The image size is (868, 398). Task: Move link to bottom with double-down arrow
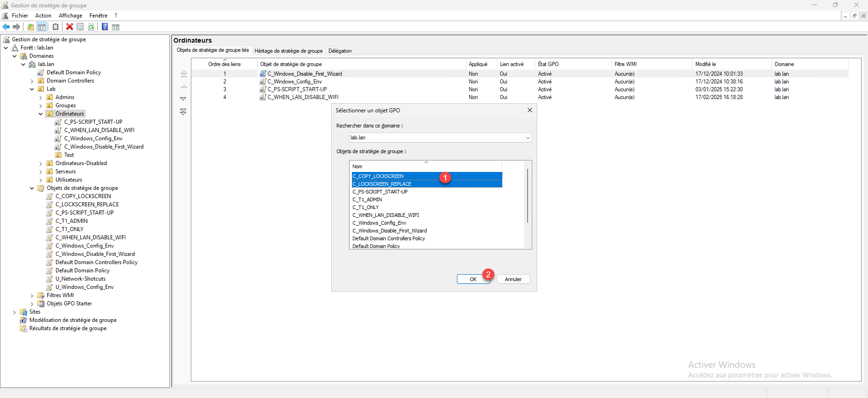tap(184, 112)
